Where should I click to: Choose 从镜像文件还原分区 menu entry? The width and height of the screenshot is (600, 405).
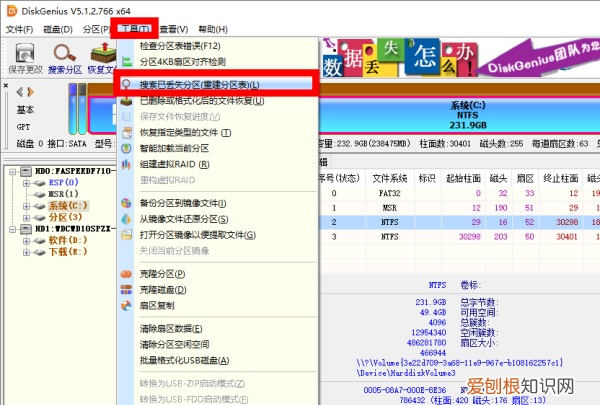218,219
